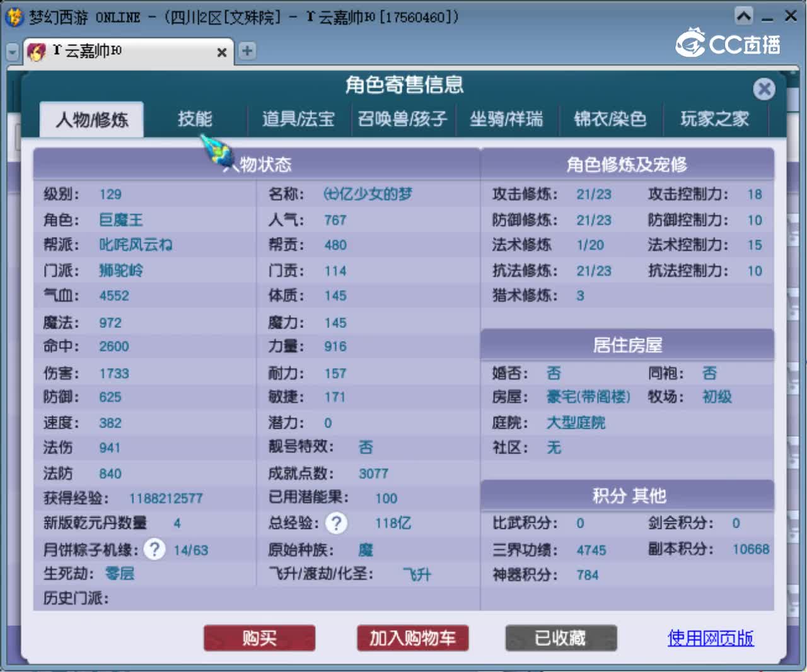This screenshot has height=672, width=807.
Task: Click the 三界功绩 value 4745
Action: 591,550
